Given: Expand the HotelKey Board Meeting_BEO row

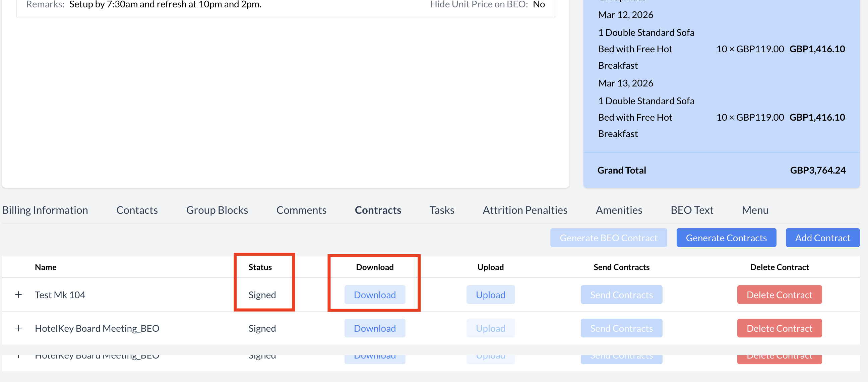Looking at the screenshot, I should pyautogui.click(x=18, y=328).
